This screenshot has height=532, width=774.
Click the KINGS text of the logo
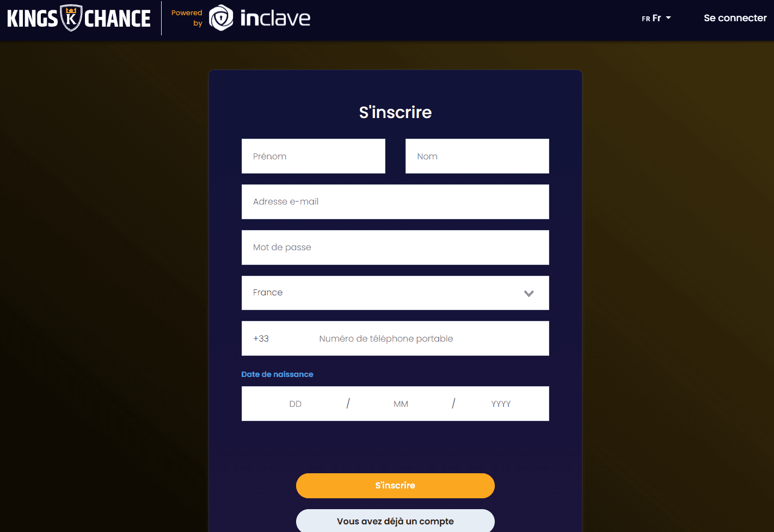click(32, 18)
